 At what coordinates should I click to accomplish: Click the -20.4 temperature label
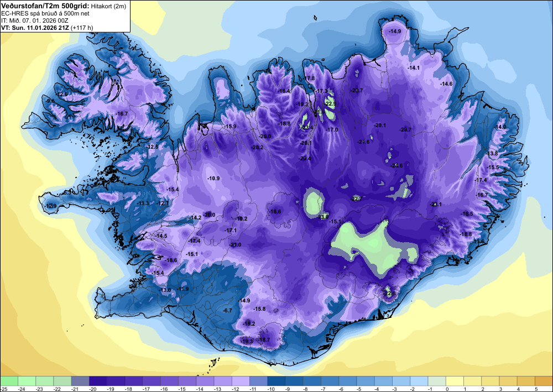(x=305, y=159)
